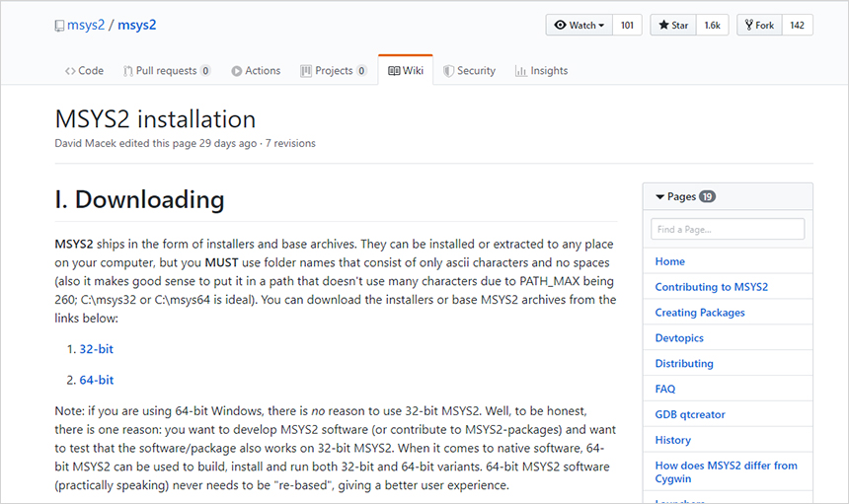View the 101 watchers count
Image resolution: width=849 pixels, height=504 pixels.
[627, 25]
